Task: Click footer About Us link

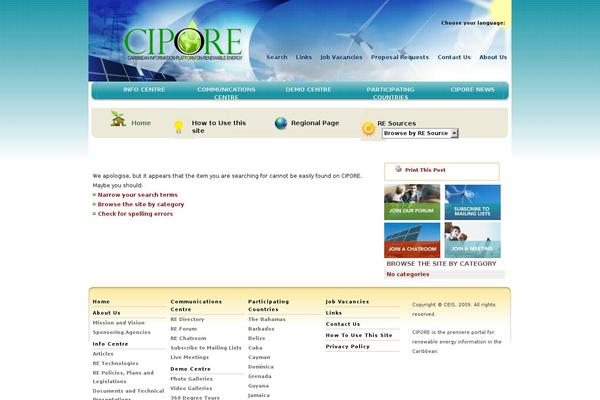Action: [x=106, y=313]
